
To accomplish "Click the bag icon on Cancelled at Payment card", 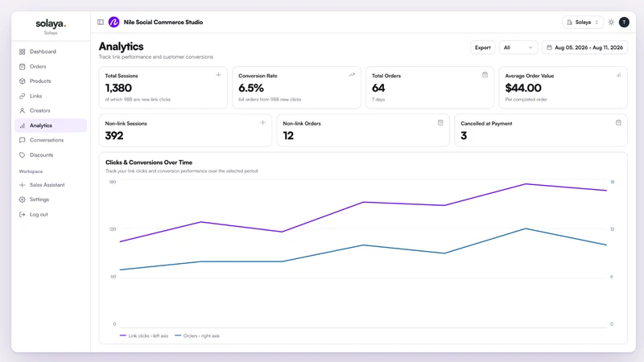I will 618,122.
